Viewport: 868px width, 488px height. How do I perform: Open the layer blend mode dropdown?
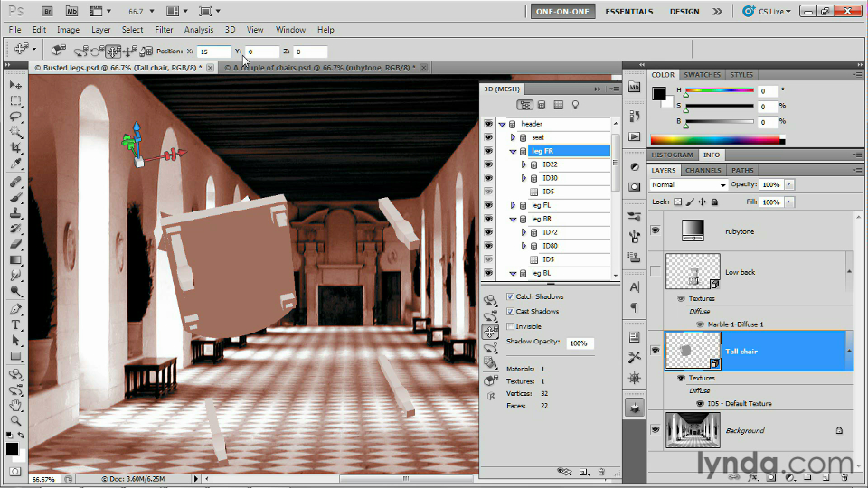(688, 184)
